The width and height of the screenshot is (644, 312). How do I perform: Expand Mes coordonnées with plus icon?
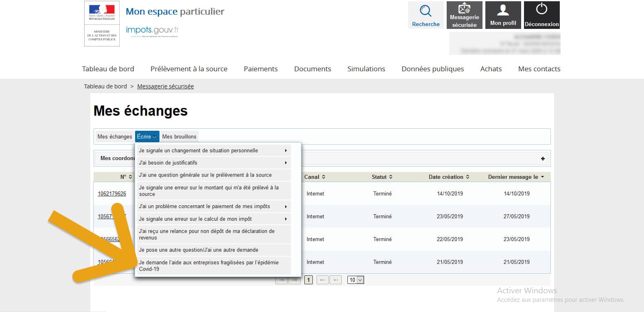[x=543, y=158]
